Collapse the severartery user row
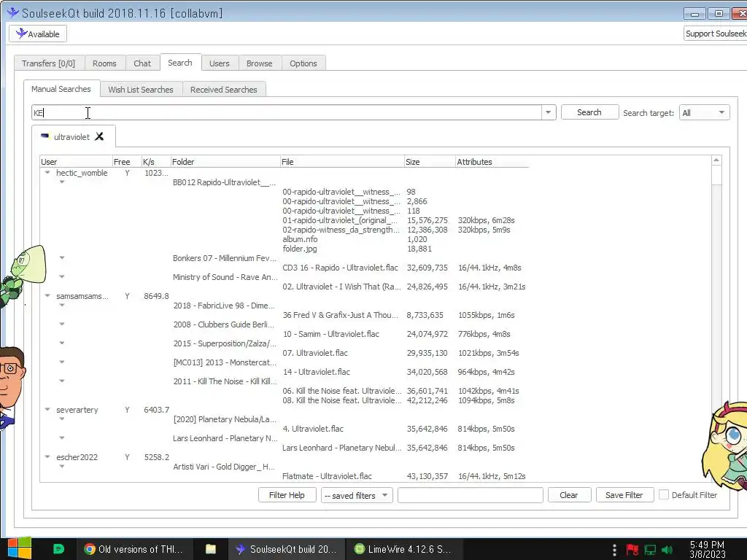 (x=47, y=410)
